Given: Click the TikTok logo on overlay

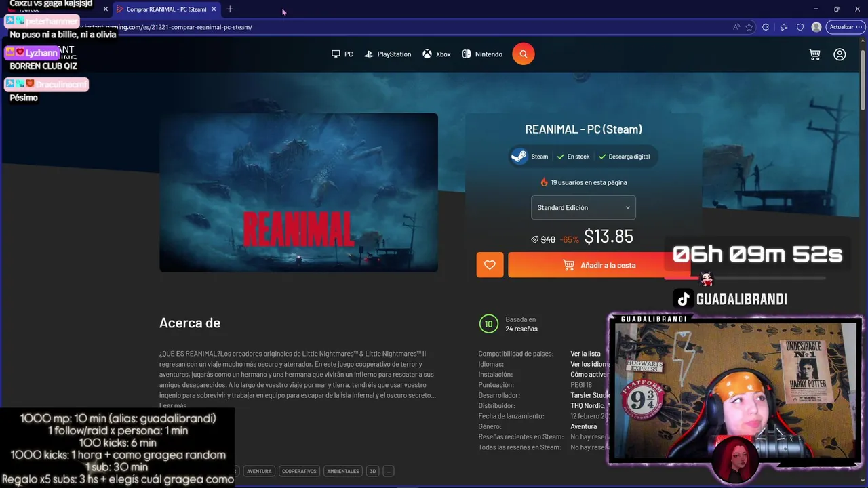Looking at the screenshot, I should pos(684,299).
